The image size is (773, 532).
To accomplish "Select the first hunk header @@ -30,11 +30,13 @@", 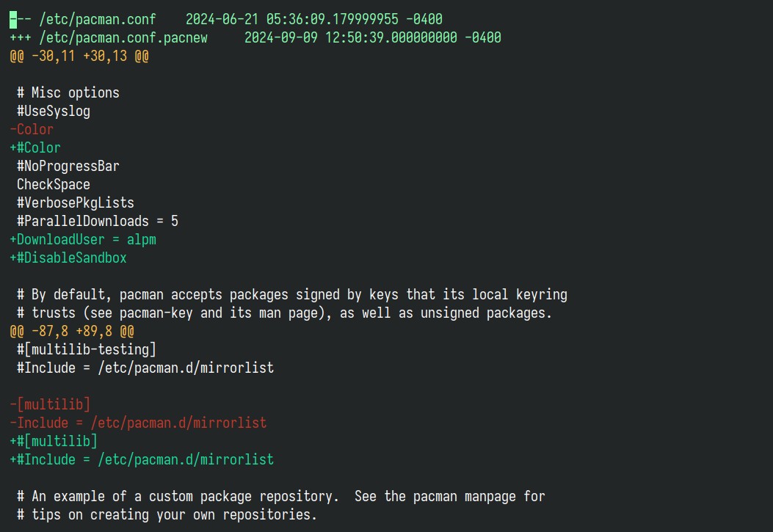I will pos(79,57).
